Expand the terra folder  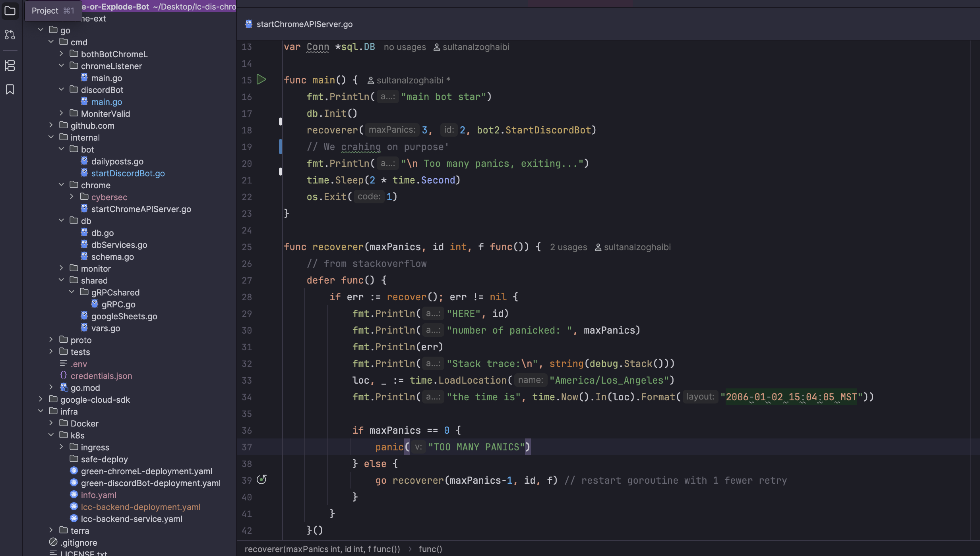[x=51, y=530]
